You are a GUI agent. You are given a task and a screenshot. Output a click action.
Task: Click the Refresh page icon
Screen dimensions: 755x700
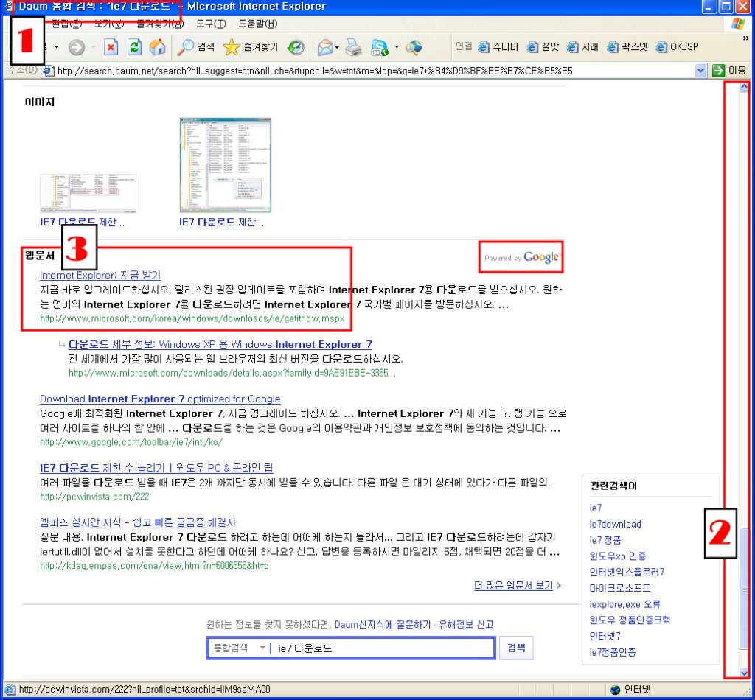(134, 46)
